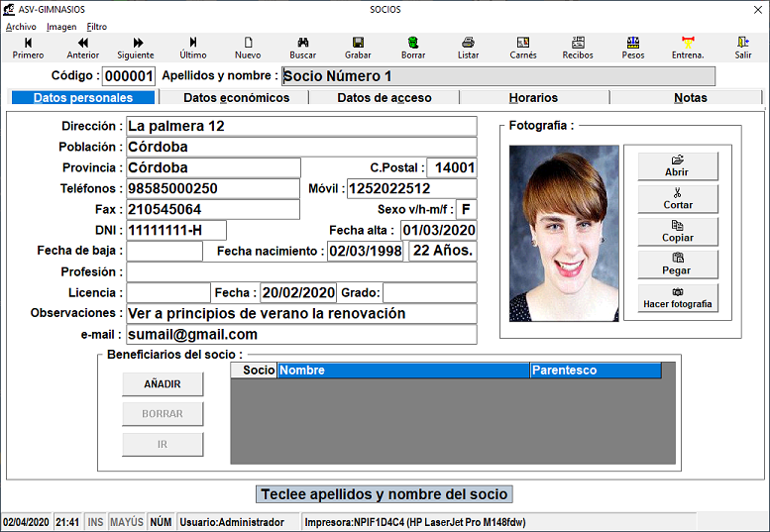This screenshot has width=770, height=532.
Task: Paste a photograph with Pegar
Action: [x=678, y=265]
